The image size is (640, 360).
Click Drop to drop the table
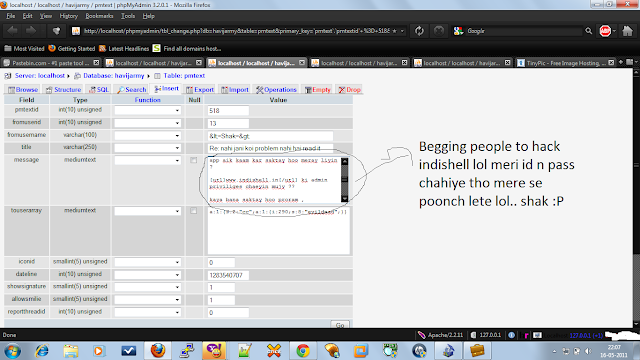tap(349, 89)
